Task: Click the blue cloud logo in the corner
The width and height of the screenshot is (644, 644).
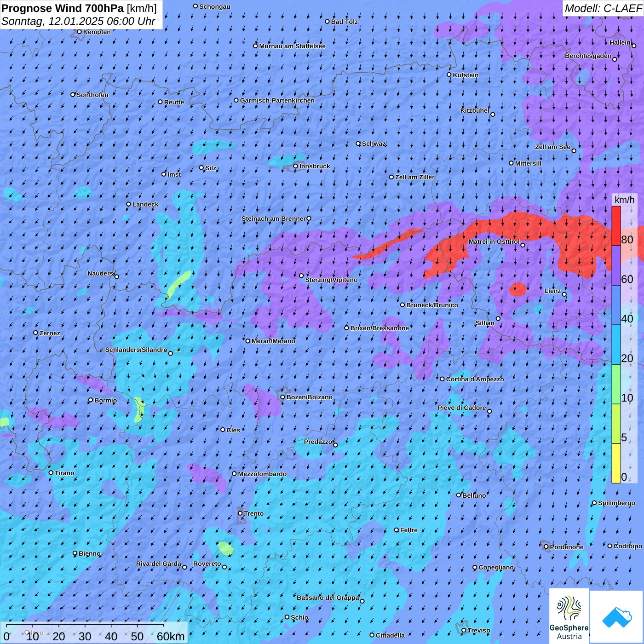Action: click(x=617, y=617)
